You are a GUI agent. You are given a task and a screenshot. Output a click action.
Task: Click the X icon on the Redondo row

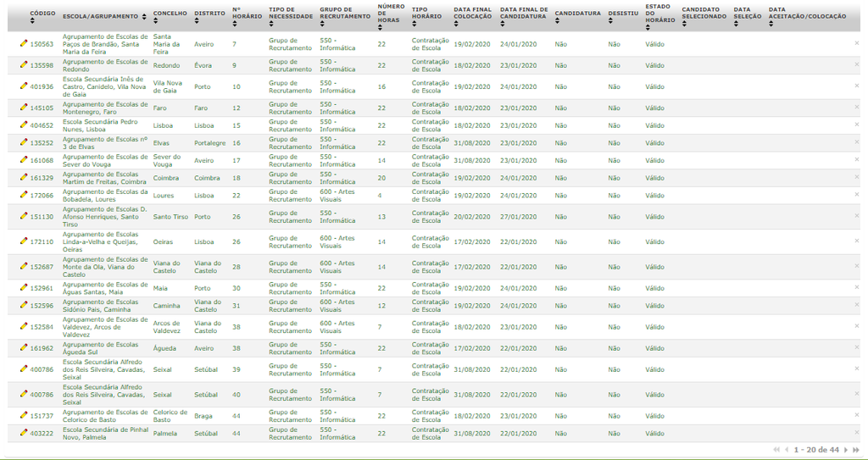pyautogui.click(x=856, y=65)
